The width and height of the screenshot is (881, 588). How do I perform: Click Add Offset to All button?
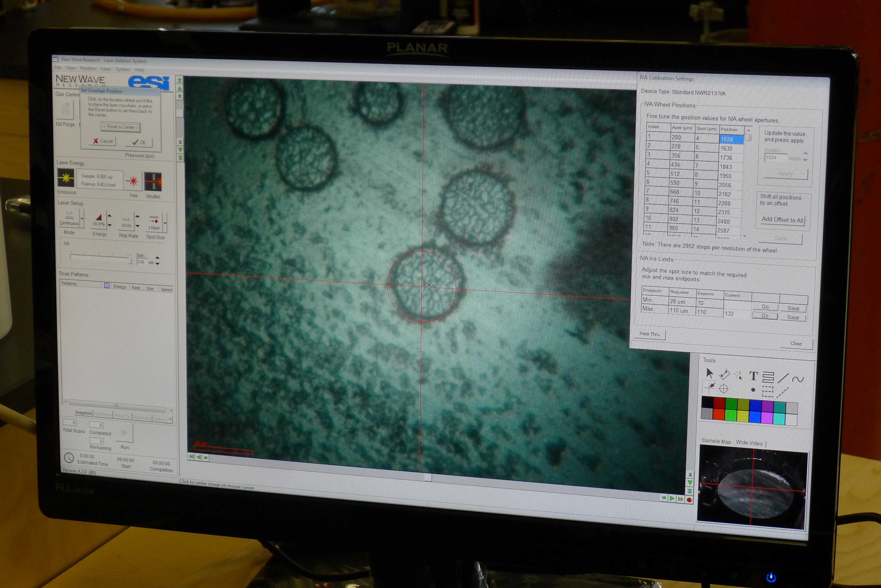782,220
